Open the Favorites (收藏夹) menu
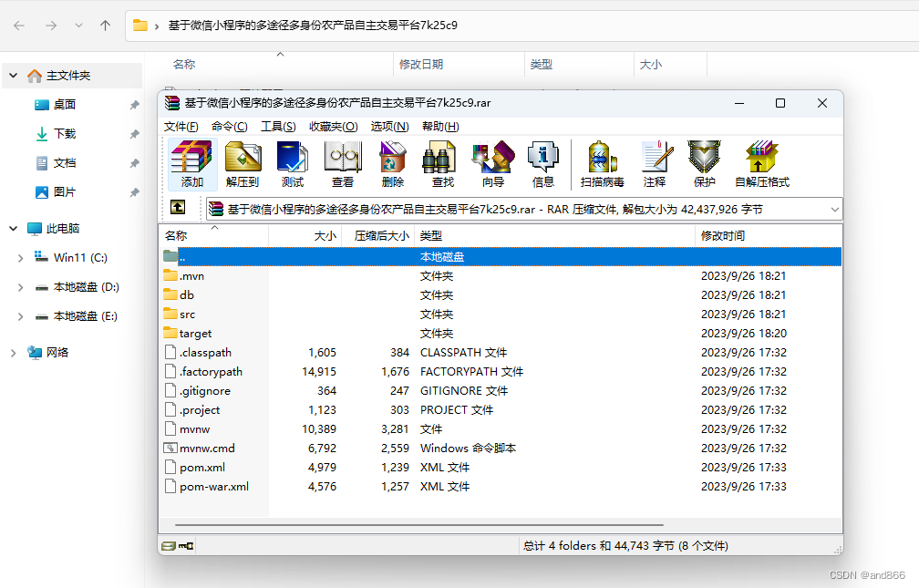The height and width of the screenshot is (588, 919). 334,127
